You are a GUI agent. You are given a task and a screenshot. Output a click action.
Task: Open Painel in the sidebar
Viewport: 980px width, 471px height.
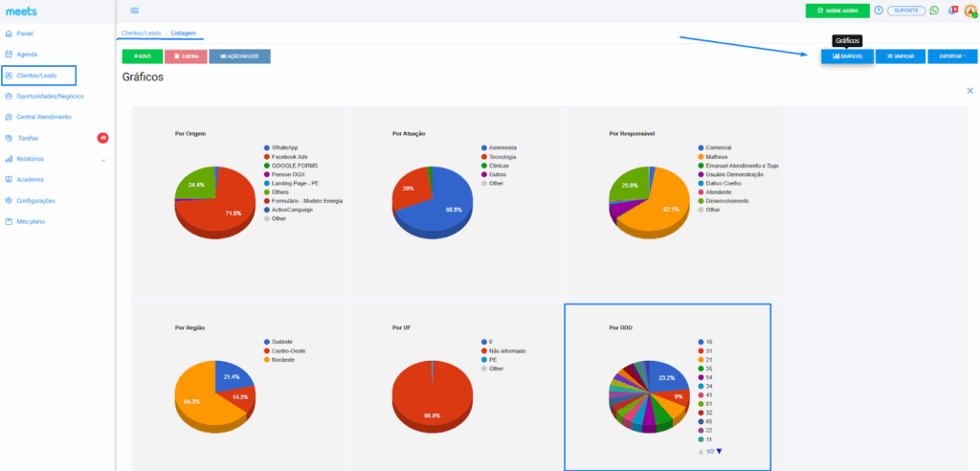[26, 34]
